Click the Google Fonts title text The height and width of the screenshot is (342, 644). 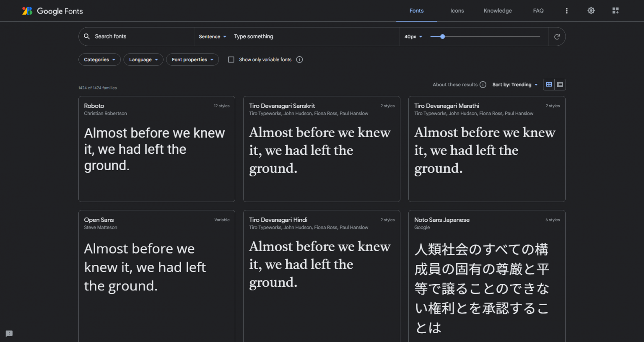click(60, 11)
